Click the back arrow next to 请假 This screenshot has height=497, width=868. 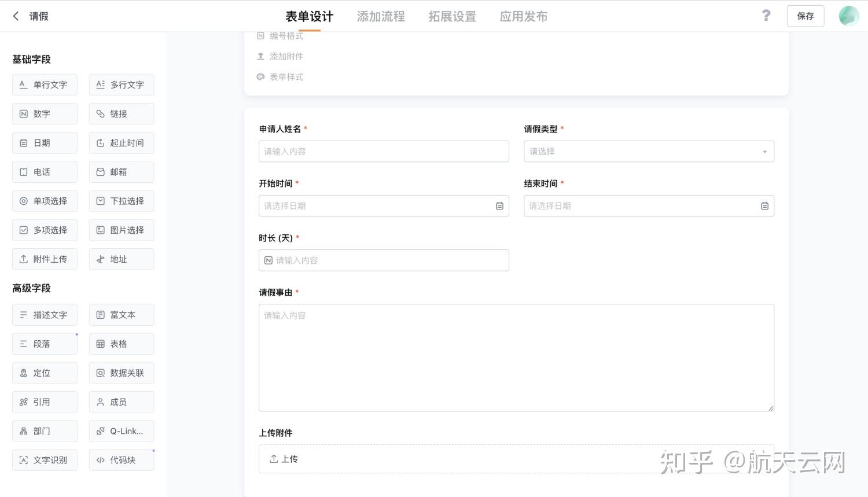[16, 16]
